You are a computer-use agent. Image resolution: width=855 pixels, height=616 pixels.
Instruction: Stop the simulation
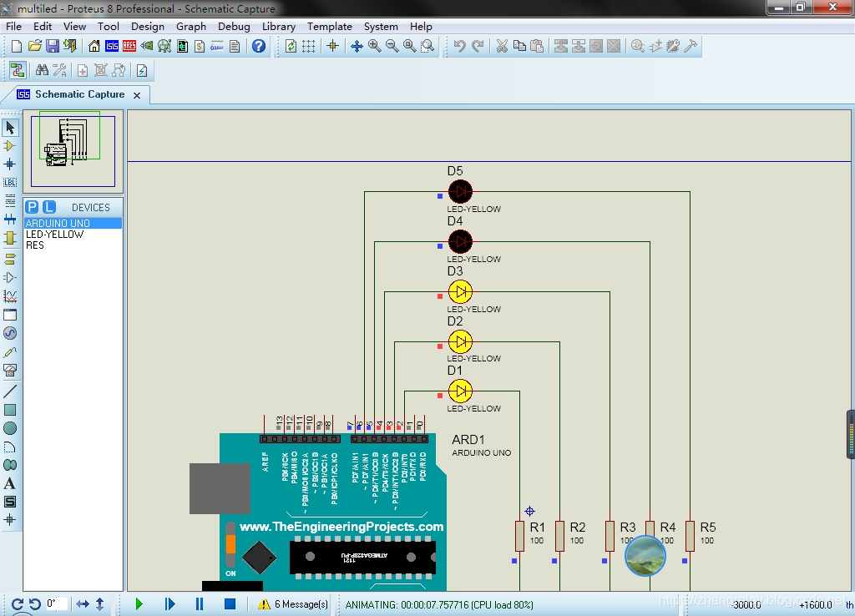pyautogui.click(x=230, y=604)
